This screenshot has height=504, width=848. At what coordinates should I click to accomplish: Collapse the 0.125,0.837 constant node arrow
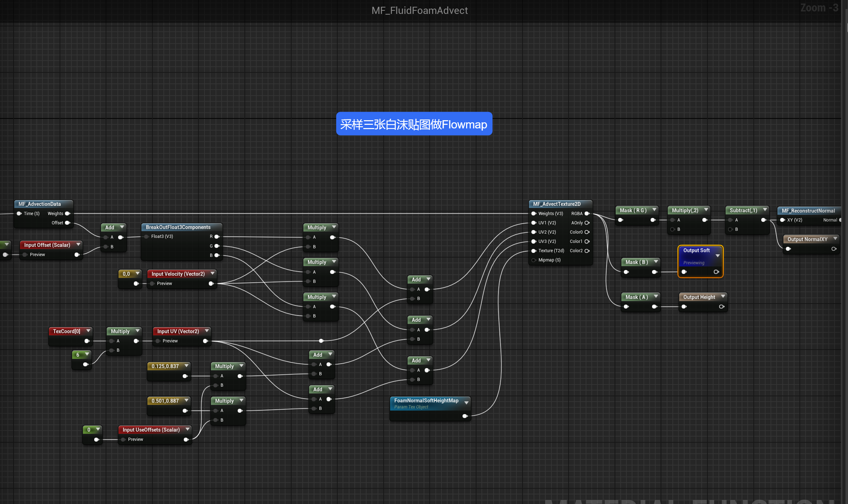[186, 366]
